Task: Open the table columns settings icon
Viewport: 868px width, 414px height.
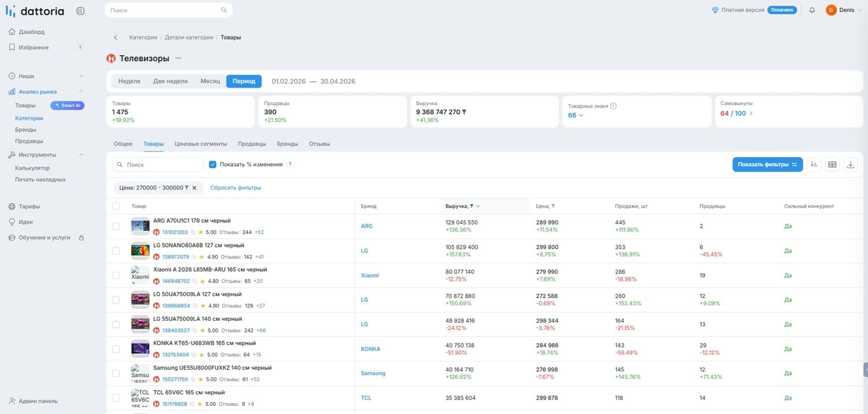Action: click(832, 165)
